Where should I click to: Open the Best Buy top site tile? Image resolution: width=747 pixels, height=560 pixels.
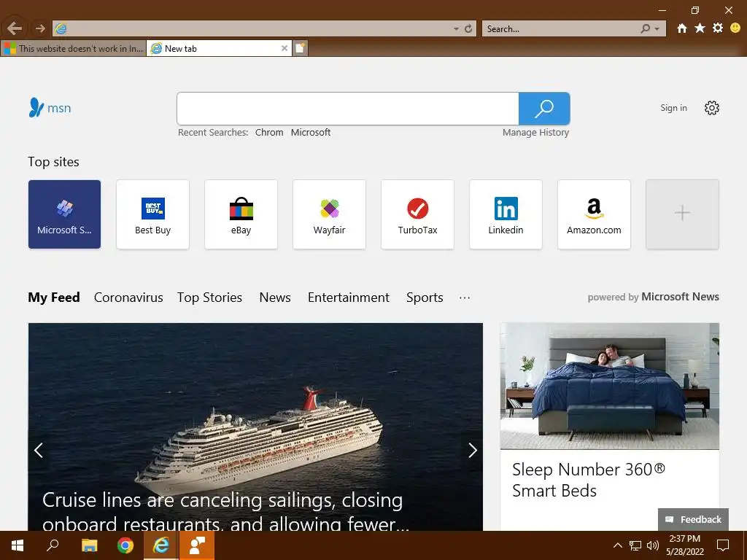[152, 214]
